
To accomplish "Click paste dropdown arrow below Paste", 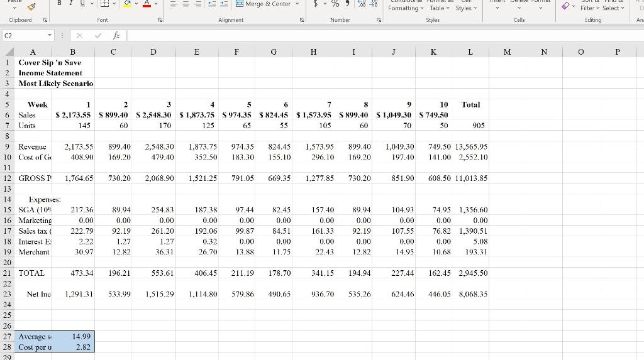I will coord(14,8).
